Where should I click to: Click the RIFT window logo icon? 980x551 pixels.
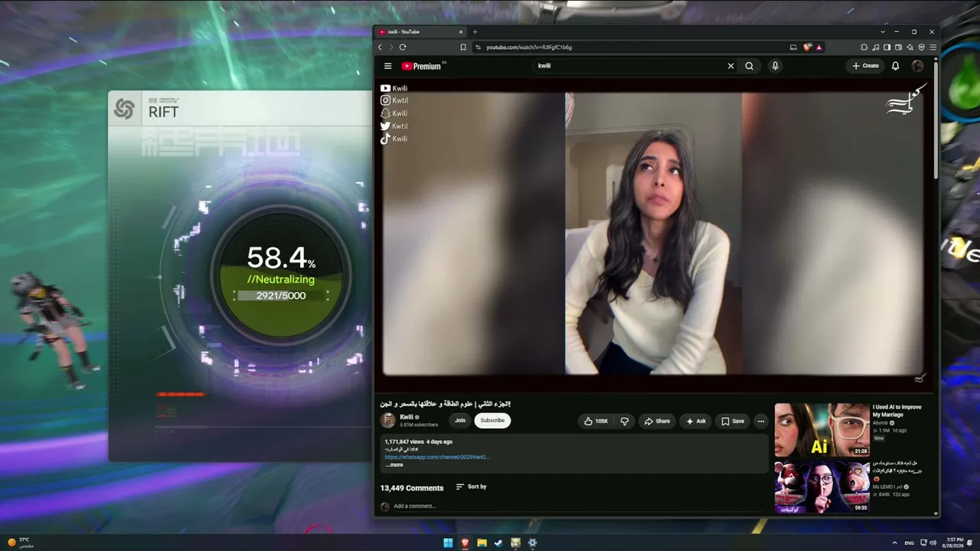pos(124,110)
